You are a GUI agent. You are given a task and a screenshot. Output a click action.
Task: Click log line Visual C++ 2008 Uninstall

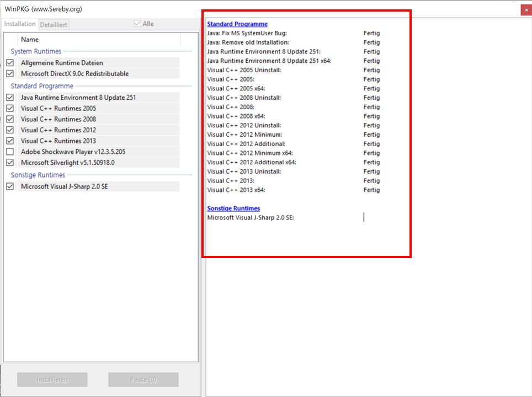click(244, 98)
